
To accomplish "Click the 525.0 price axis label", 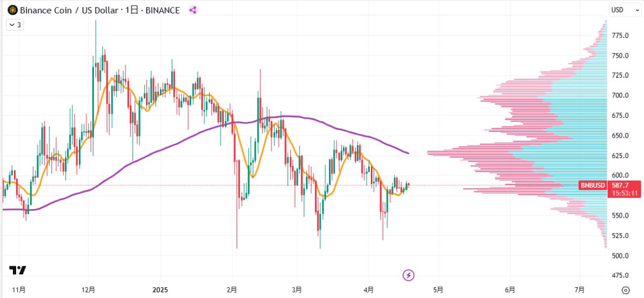I will (x=620, y=236).
